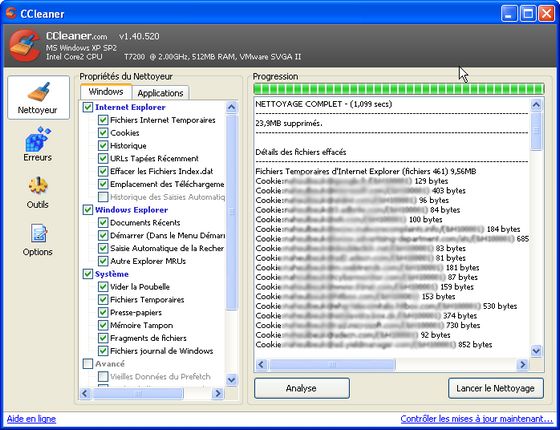Open the Nettoyeur cleaner section
The image size is (560, 430).
[x=38, y=98]
